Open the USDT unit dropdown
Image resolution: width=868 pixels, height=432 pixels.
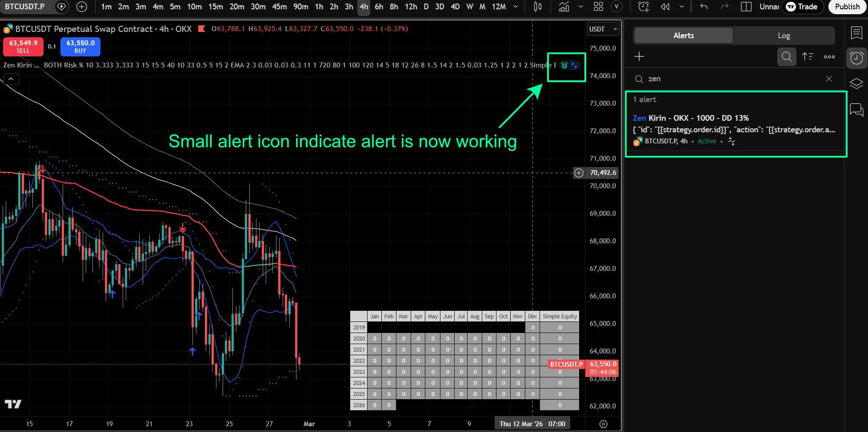(603, 29)
